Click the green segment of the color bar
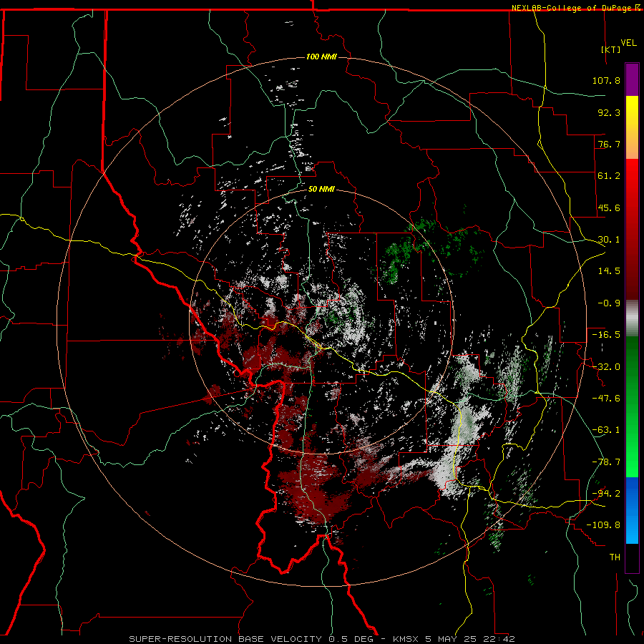This screenshot has height=644, width=644. click(x=632, y=406)
